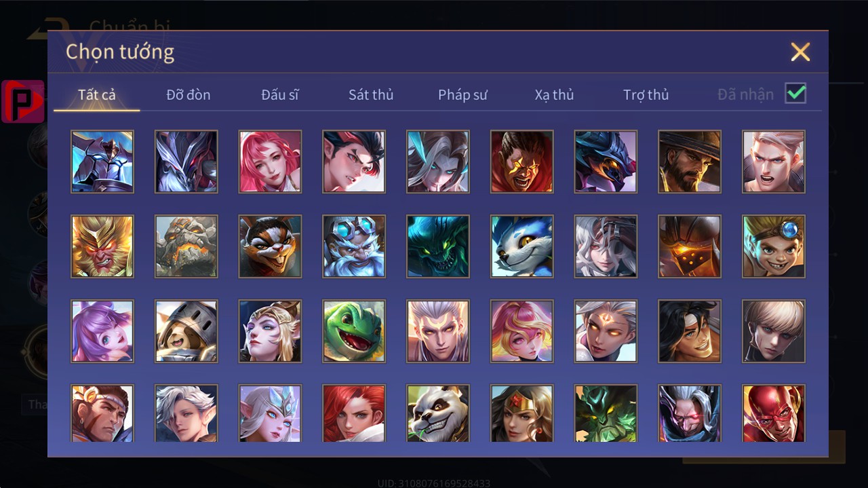Select the blue wolf hero portrait
This screenshot has height=488, width=868.
pos(522,246)
